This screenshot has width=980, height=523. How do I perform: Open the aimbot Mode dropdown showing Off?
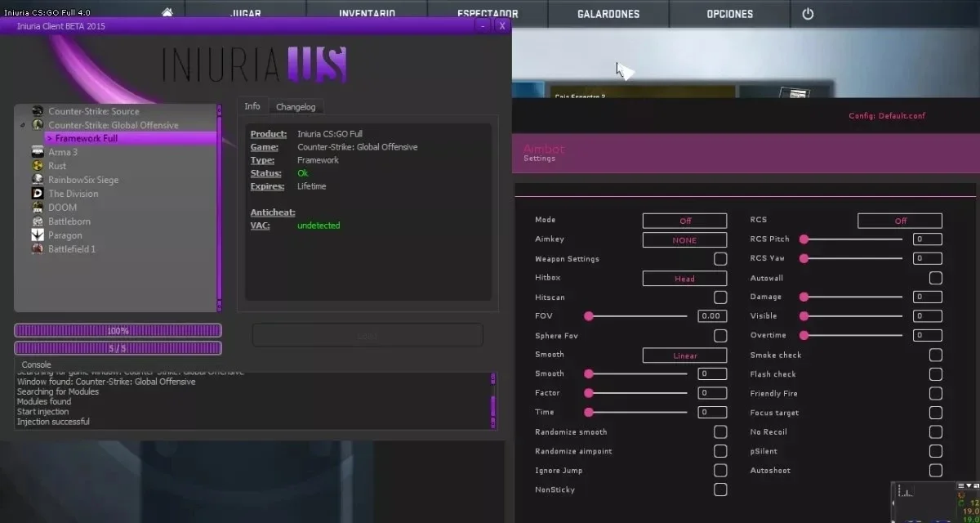point(684,221)
